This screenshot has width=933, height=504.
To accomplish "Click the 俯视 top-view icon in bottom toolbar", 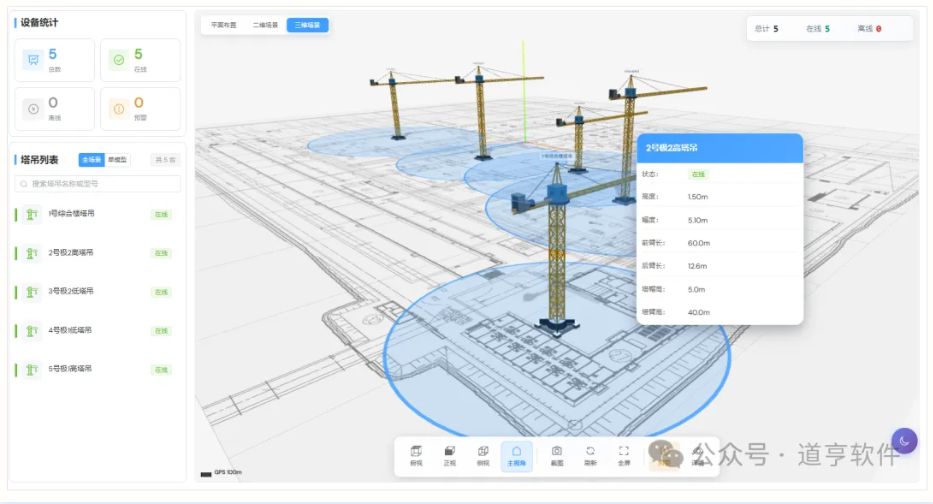I will (416, 451).
